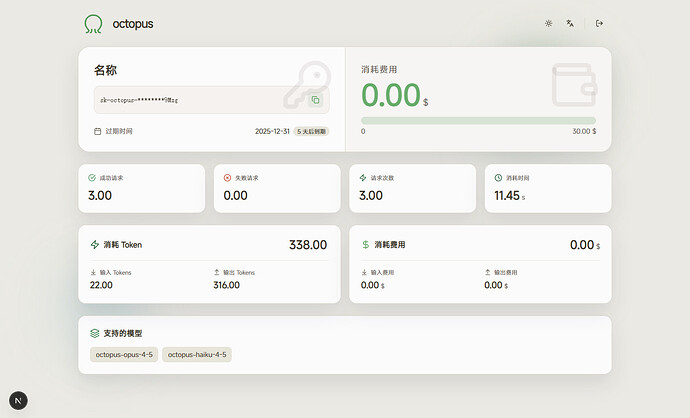This screenshot has width=690, height=418.
Task: Click the 30.00 $ quota limit
Action: click(584, 131)
